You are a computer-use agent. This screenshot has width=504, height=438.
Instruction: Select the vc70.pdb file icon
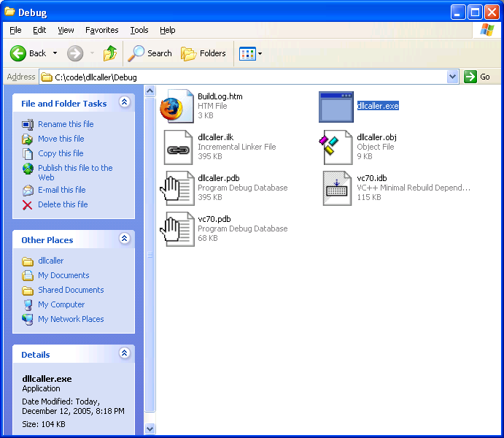(177, 229)
